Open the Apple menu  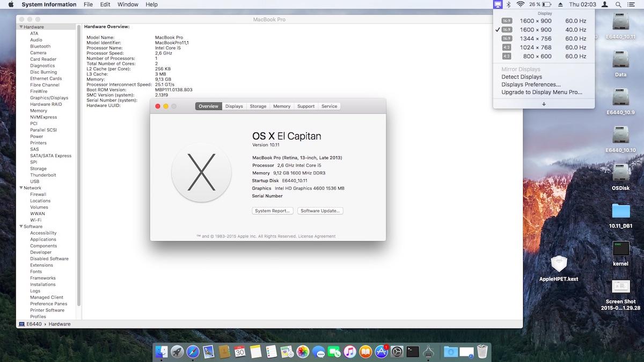10,4
